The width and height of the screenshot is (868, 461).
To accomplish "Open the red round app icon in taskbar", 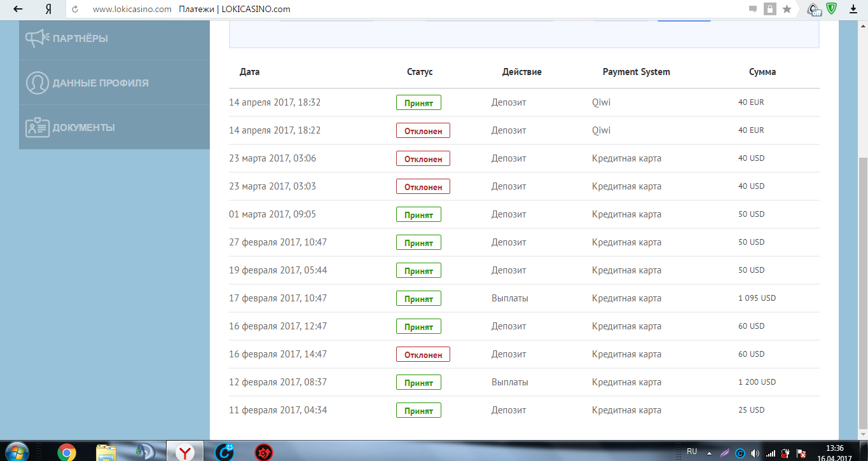I will [x=263, y=452].
